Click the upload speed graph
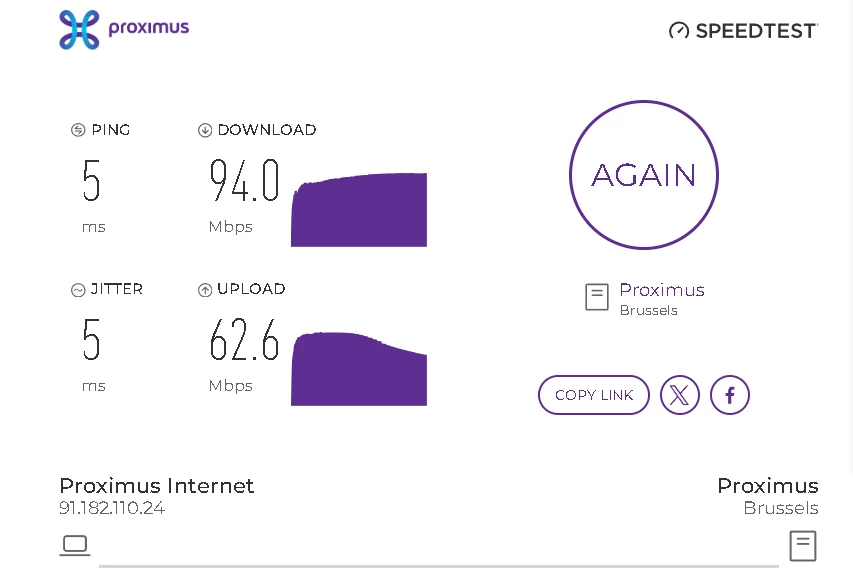The width and height of the screenshot is (853, 570). click(359, 371)
